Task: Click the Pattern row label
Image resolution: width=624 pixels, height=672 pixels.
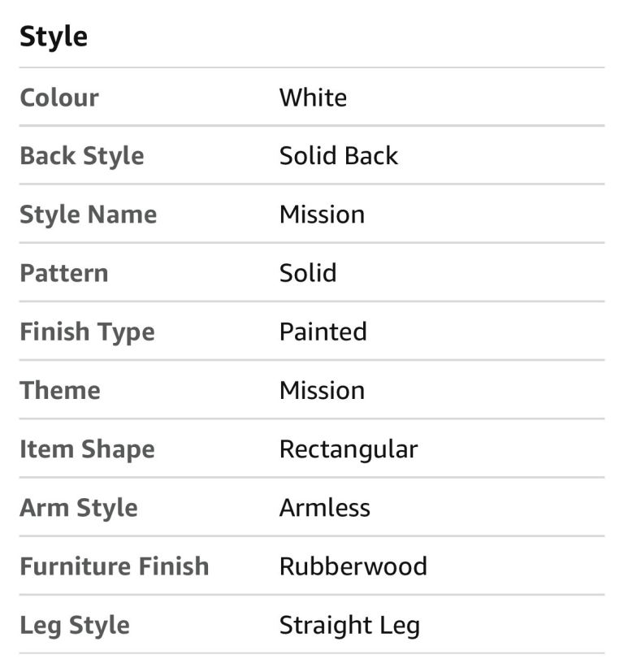Action: 63,273
